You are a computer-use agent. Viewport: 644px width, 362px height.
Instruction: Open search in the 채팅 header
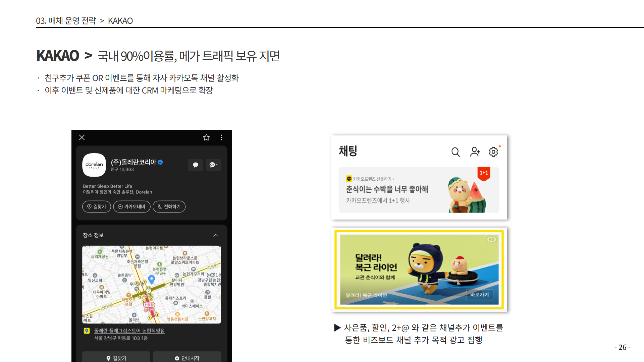455,152
